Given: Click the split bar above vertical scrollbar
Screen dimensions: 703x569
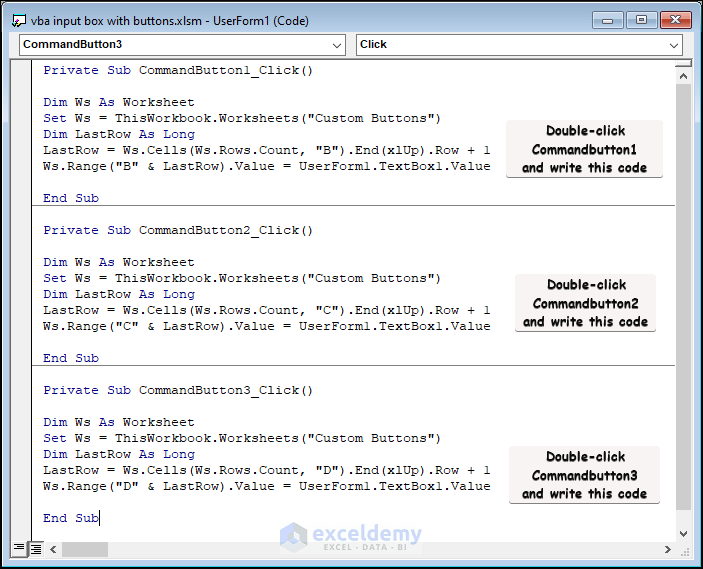Looking at the screenshot, I should [x=683, y=64].
